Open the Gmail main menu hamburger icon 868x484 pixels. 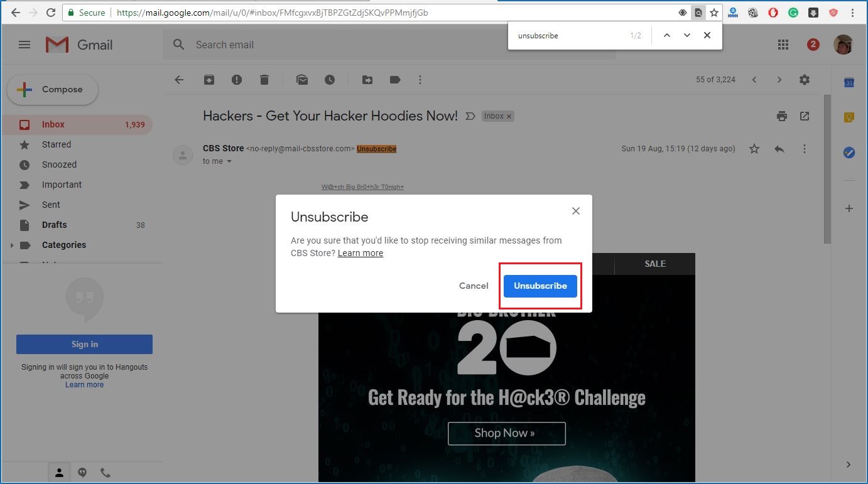[24, 45]
